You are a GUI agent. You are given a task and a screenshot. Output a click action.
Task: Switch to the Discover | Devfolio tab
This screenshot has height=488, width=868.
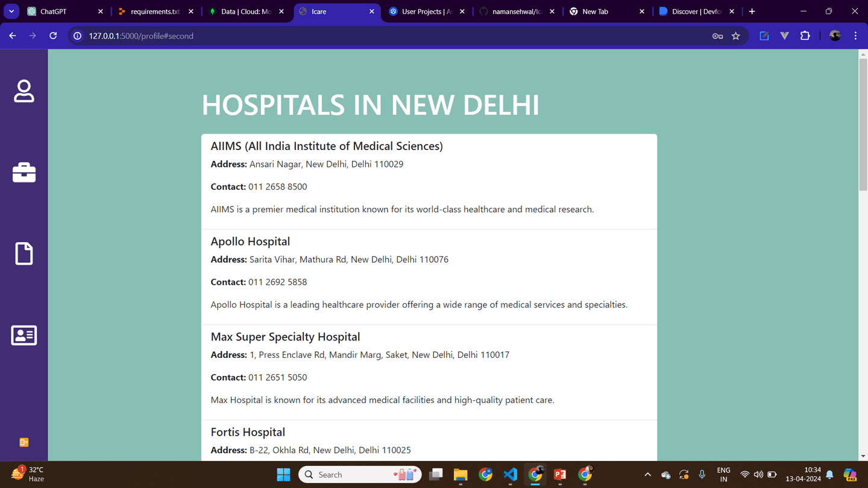tap(697, 11)
